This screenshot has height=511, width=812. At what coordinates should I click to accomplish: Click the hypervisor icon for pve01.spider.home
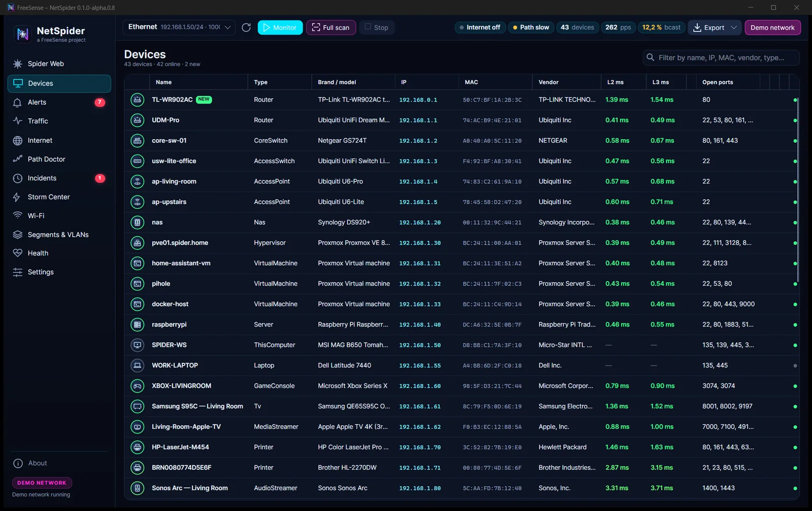(x=137, y=243)
